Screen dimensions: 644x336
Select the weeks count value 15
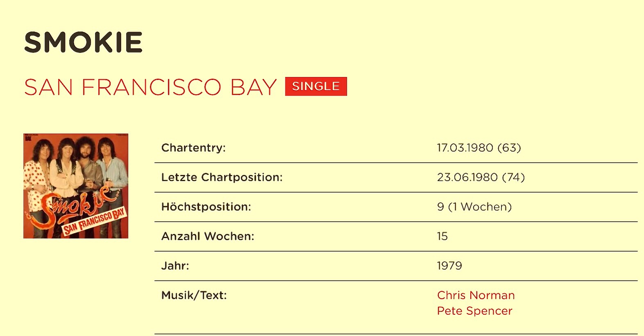click(x=442, y=236)
